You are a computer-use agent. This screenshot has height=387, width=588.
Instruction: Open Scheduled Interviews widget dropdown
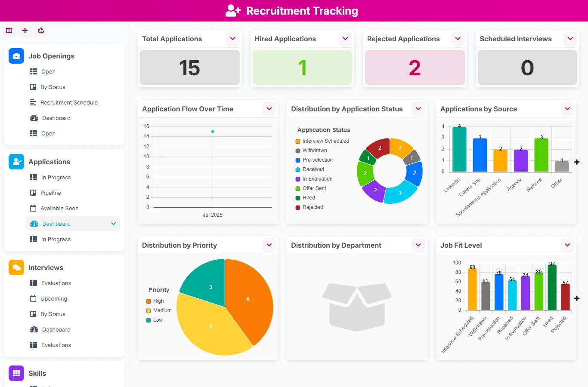(x=570, y=39)
